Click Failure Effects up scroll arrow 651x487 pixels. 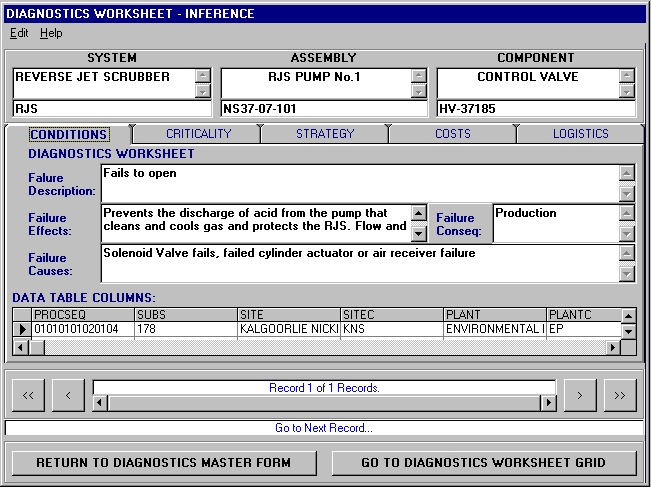point(418,213)
